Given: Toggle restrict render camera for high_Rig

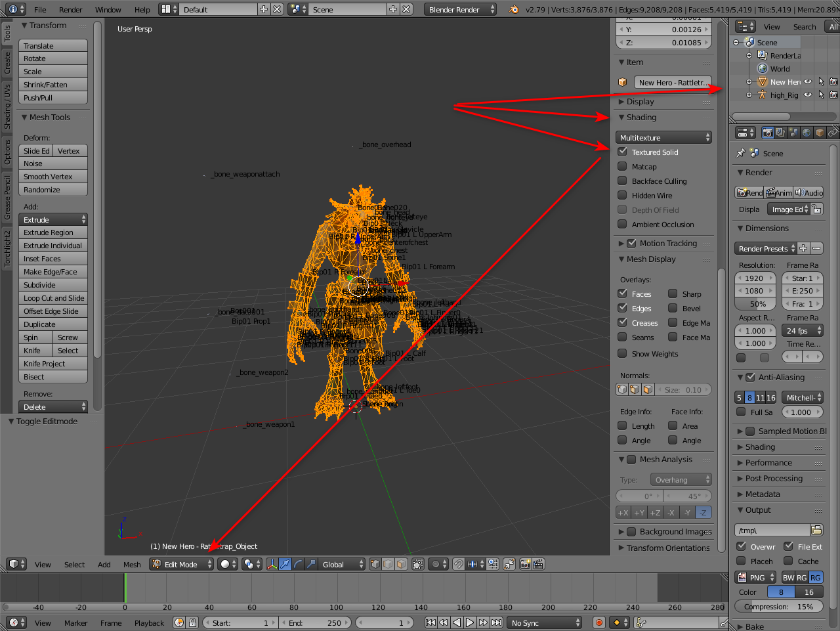Looking at the screenshot, I should point(833,95).
